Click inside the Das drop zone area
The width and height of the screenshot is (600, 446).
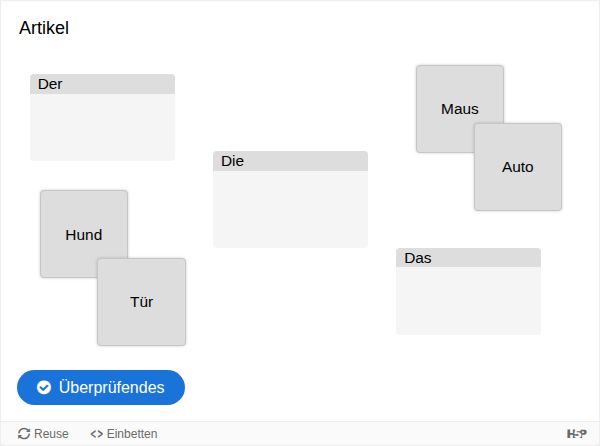[468, 300]
